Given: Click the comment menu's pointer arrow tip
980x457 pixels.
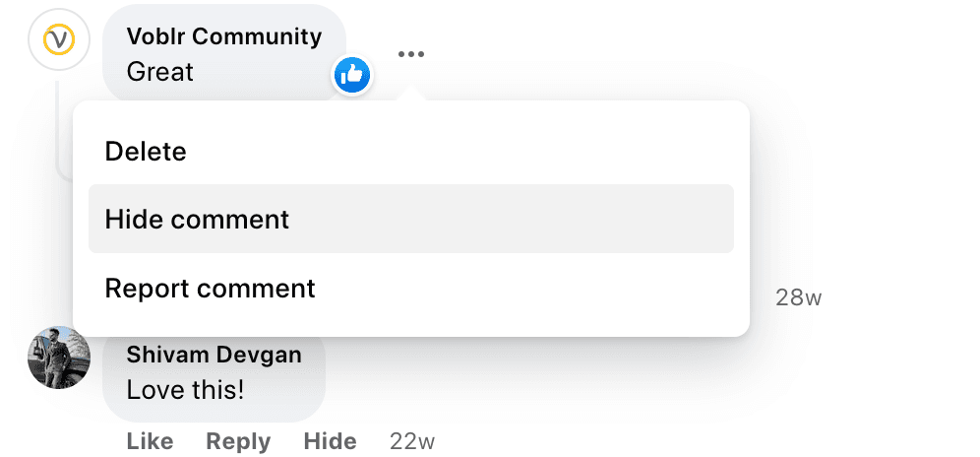Looking at the screenshot, I should point(414,95).
